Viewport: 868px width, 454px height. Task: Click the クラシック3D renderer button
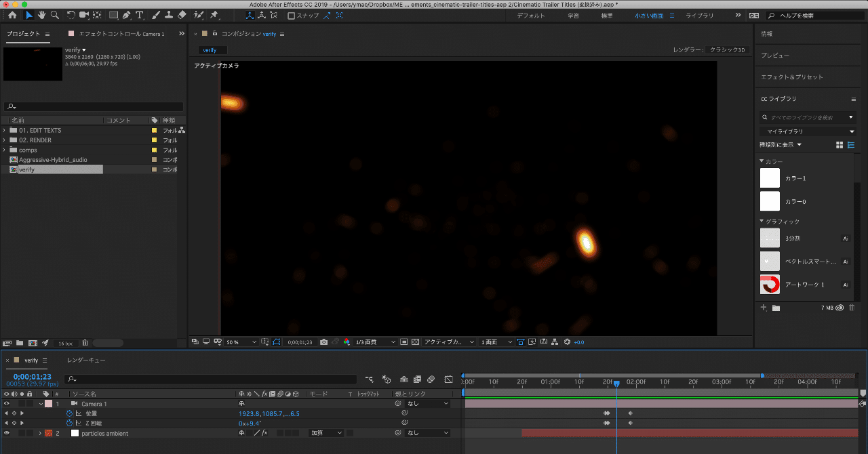point(728,49)
